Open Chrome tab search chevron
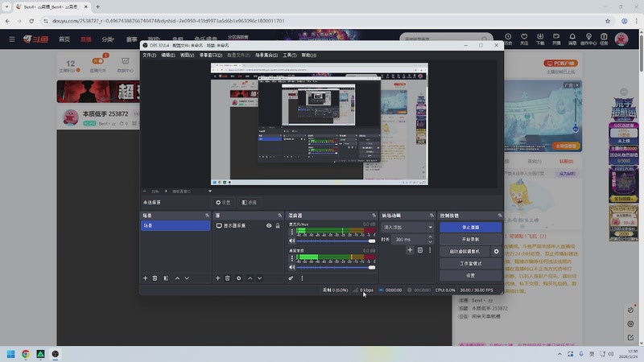Image resolution: width=644 pixels, height=362 pixels. [x=6, y=6]
